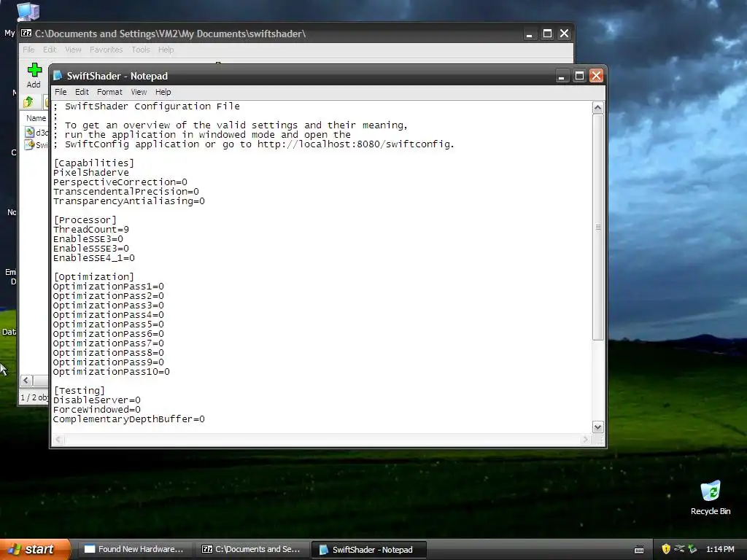Click the OptimizationPass10=0 line
747x560 pixels.
point(112,372)
